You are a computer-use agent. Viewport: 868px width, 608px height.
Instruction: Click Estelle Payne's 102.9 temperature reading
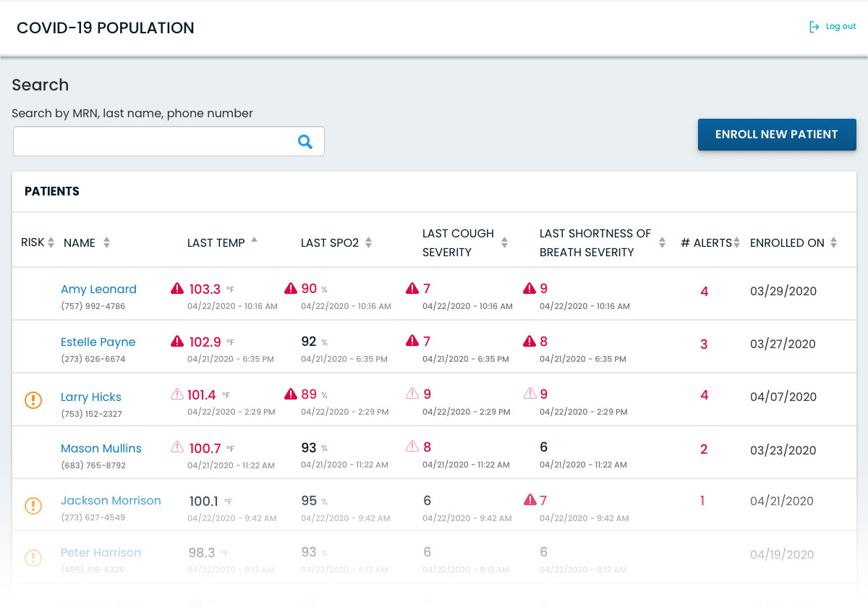tap(205, 342)
